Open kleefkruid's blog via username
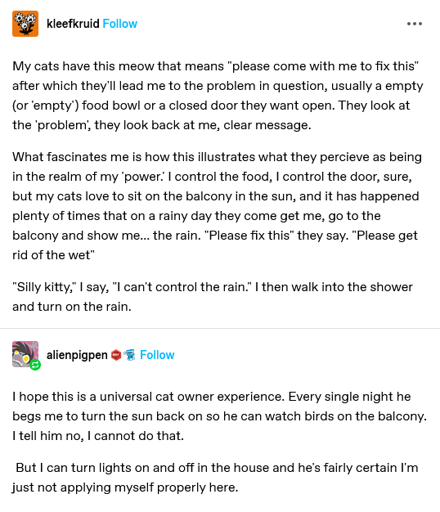440x512 pixels. (x=73, y=24)
